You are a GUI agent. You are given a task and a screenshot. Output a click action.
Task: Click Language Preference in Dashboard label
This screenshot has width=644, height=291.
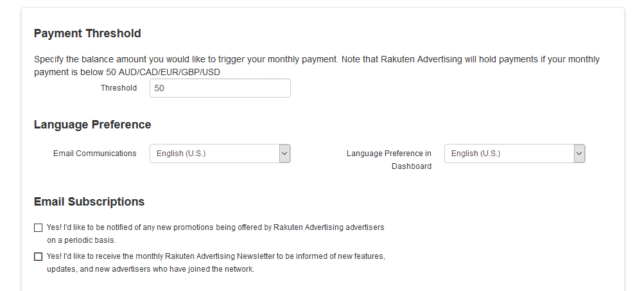[x=389, y=160]
